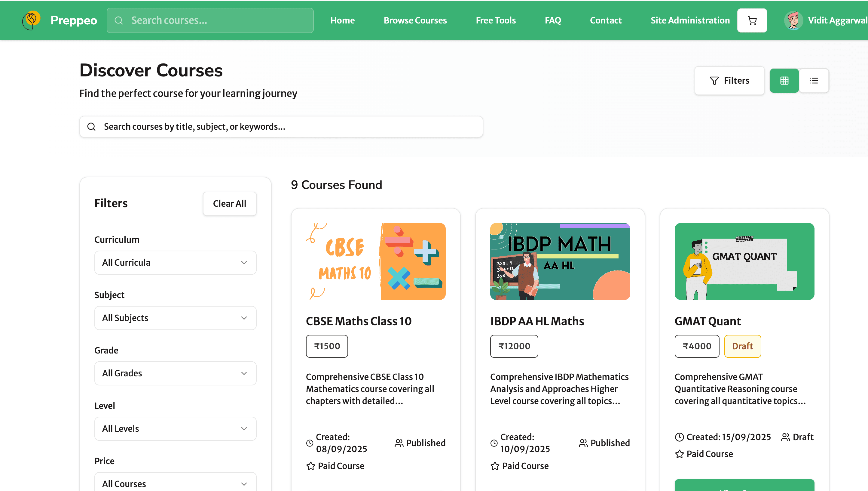Click the clock icon on GMAT Quant card
Screen dimensions: 868x491
coord(679,437)
